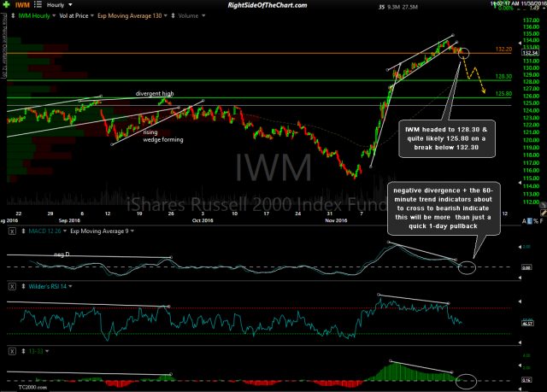Toggle the F scale option
The image size is (547, 392).
[x=541, y=221]
